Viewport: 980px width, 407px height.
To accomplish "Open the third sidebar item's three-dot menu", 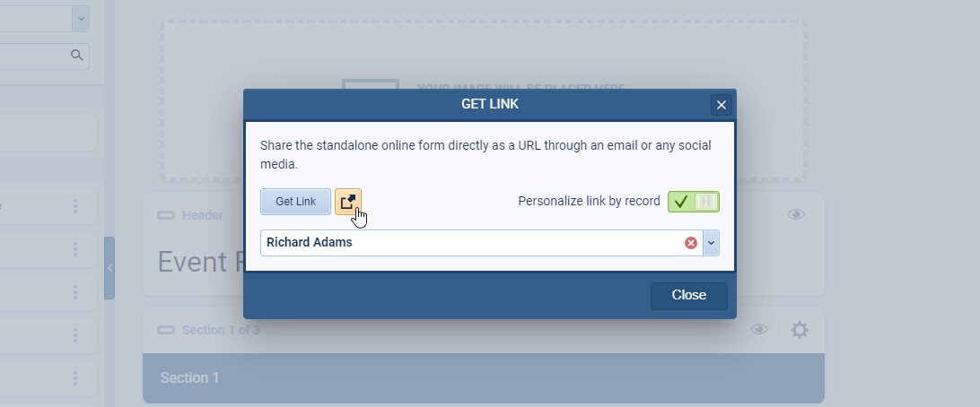I will coord(75,292).
